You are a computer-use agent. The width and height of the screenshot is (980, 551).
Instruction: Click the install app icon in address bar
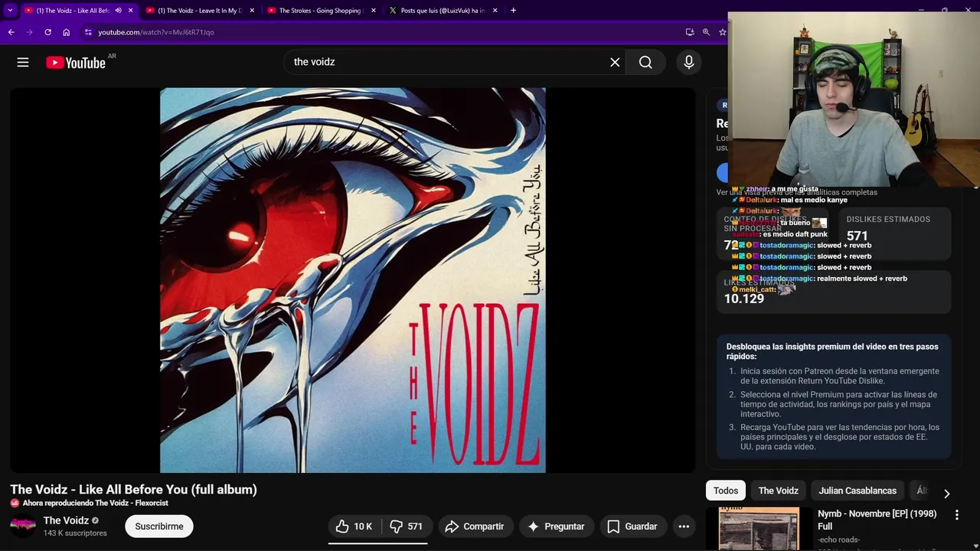[x=690, y=32]
